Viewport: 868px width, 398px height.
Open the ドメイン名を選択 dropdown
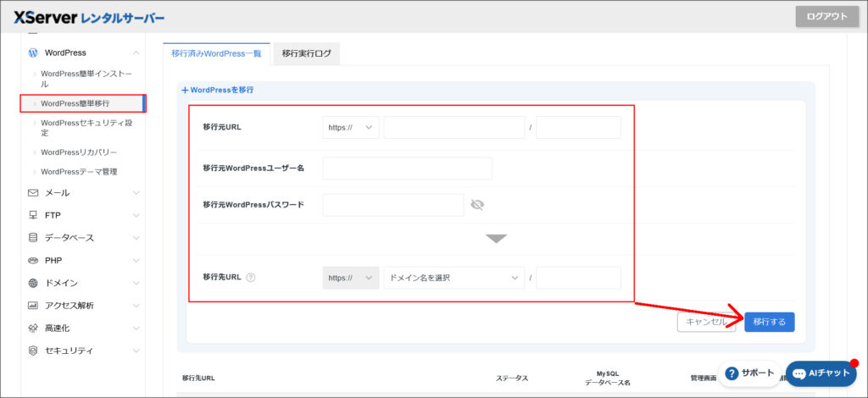[x=454, y=278]
